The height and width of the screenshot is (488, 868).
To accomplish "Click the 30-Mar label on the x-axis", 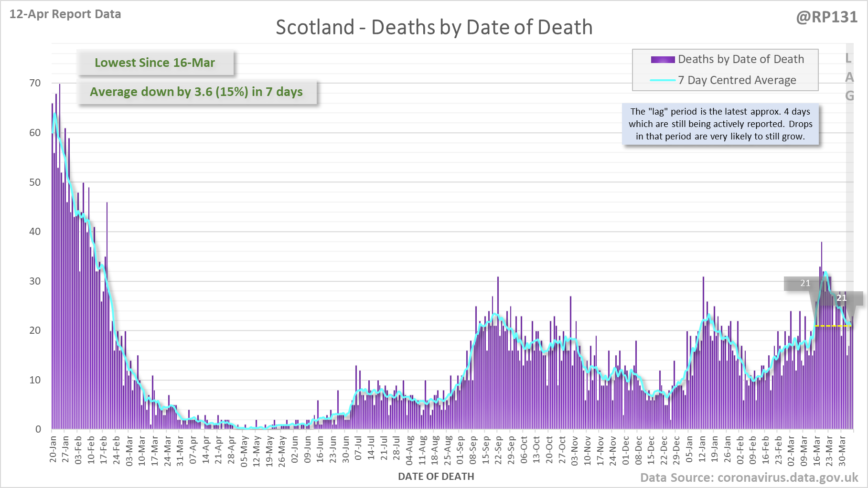I will 842,449.
